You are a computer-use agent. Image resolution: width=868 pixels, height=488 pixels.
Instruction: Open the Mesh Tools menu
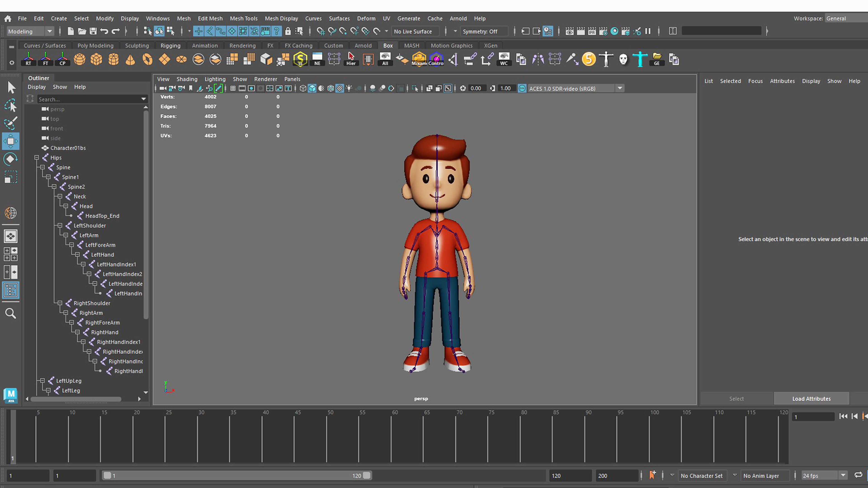tap(244, 19)
